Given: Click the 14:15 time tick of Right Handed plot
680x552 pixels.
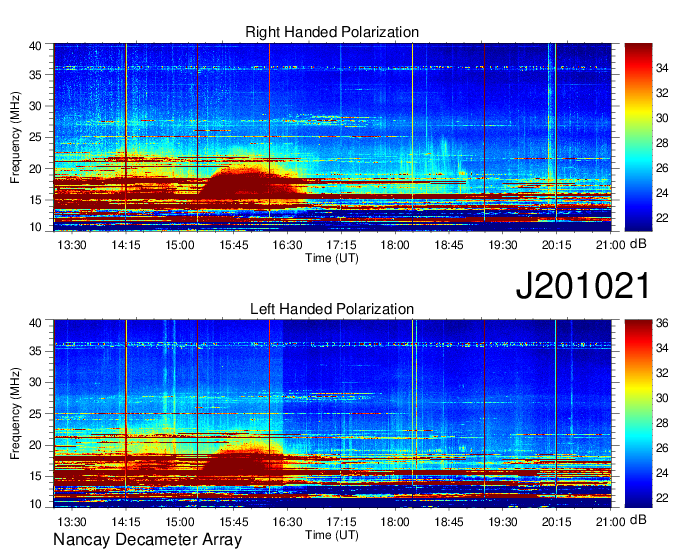Looking at the screenshot, I should pyautogui.click(x=126, y=245).
